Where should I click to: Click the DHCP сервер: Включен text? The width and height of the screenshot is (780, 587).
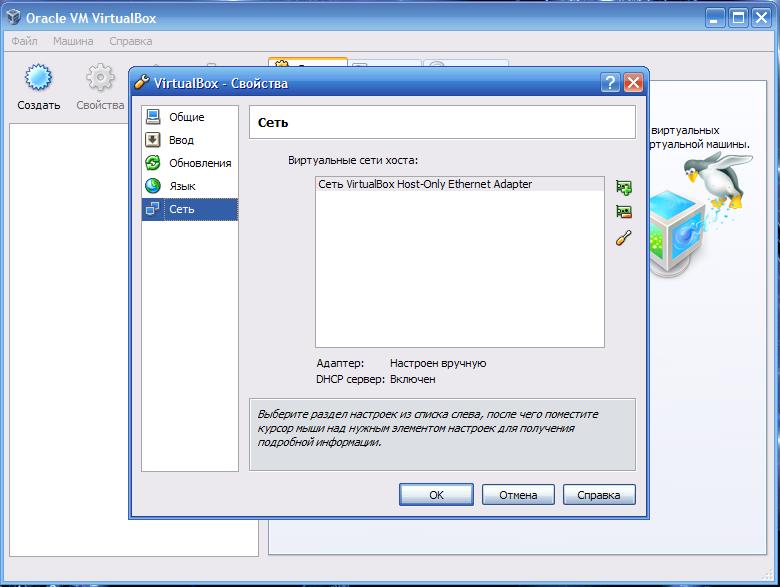[376, 379]
